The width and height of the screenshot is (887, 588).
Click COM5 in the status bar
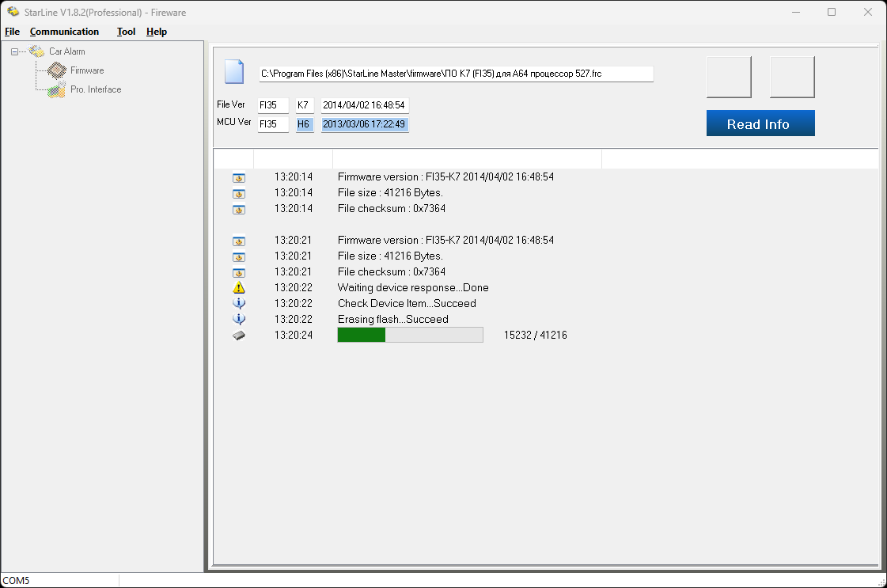[x=16, y=581]
